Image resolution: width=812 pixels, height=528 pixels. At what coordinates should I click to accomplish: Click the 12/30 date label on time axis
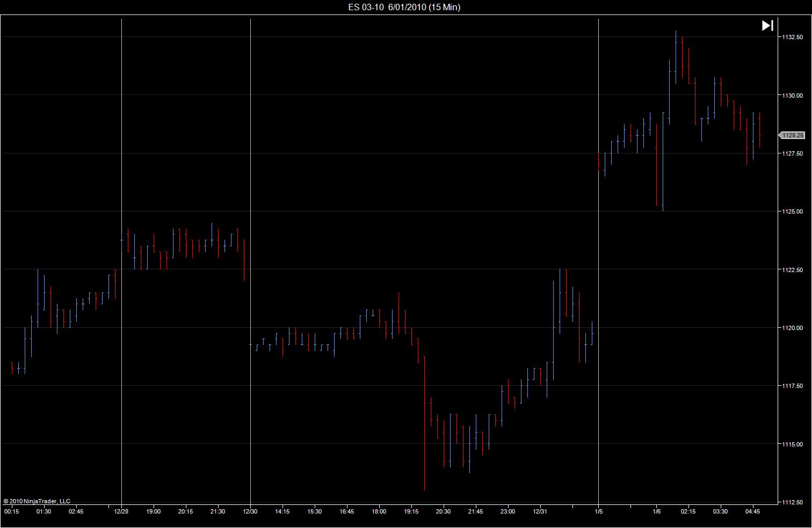(250, 511)
